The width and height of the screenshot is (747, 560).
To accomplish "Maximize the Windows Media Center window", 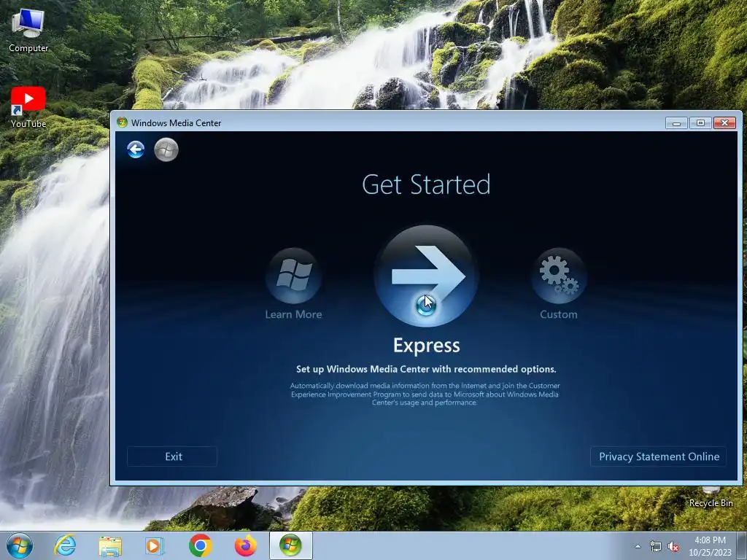I will tap(700, 122).
